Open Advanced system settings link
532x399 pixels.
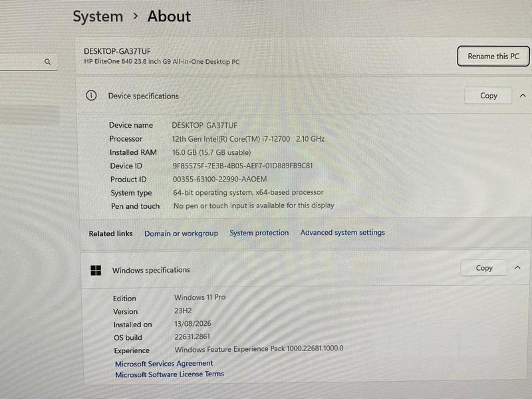coord(342,232)
